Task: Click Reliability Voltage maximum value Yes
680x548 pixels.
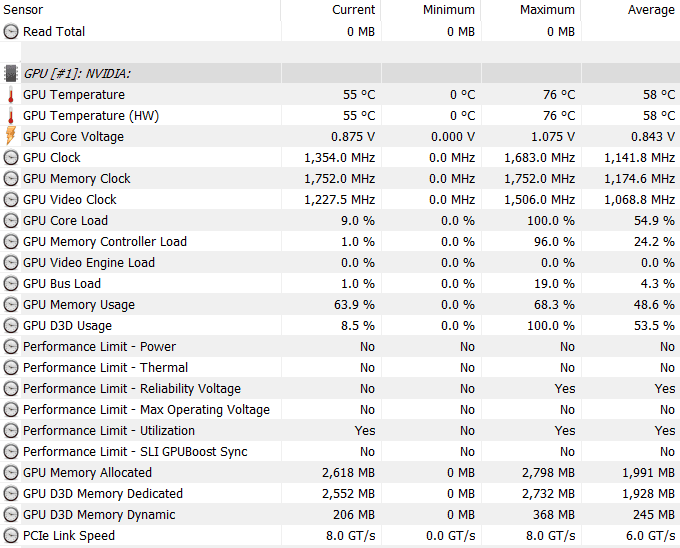Action: coord(565,388)
